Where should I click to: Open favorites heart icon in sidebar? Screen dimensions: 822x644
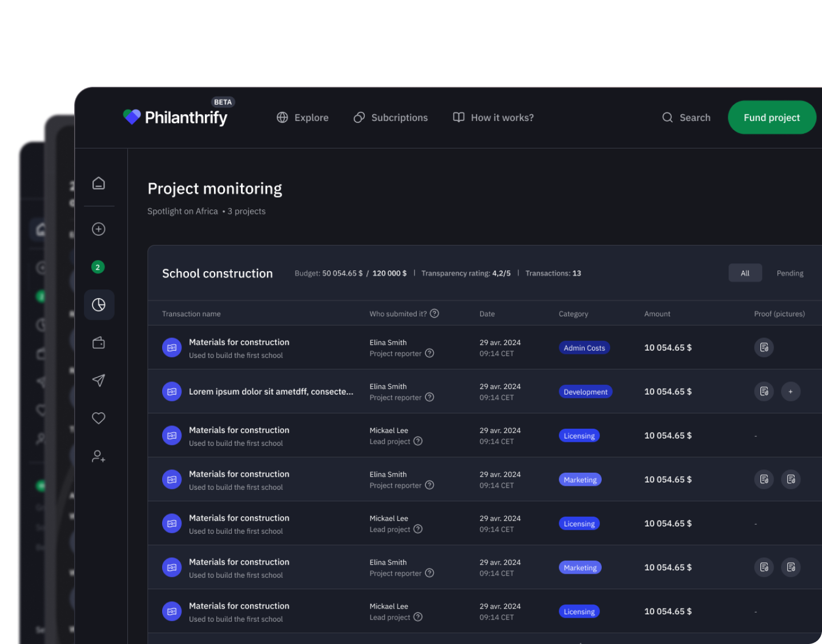(99, 418)
